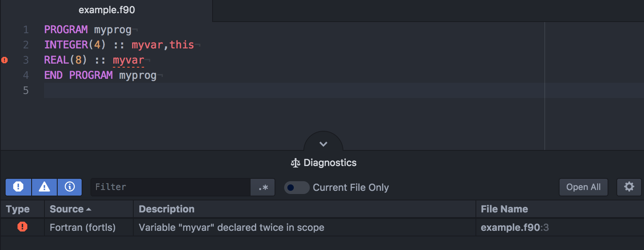Select the example.f90 tab
This screenshot has width=644, height=250.
pos(106,10)
